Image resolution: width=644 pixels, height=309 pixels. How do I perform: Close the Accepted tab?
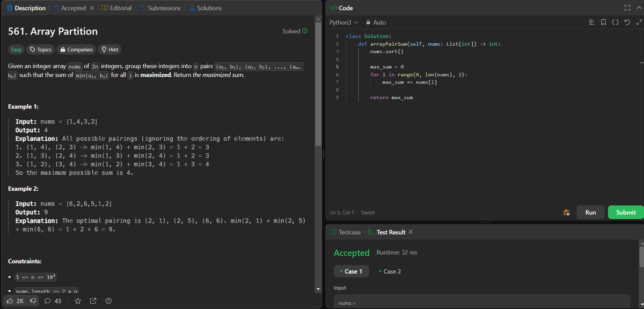coord(91,8)
